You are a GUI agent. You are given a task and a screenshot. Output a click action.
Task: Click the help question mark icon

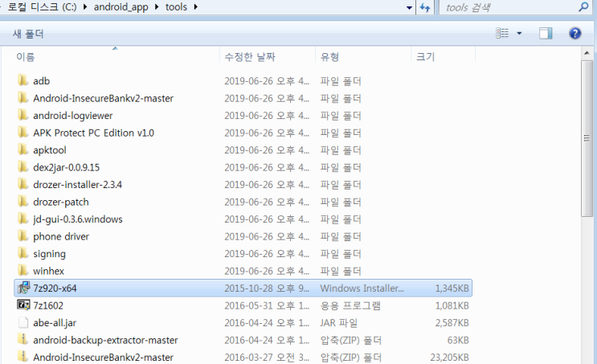click(575, 34)
